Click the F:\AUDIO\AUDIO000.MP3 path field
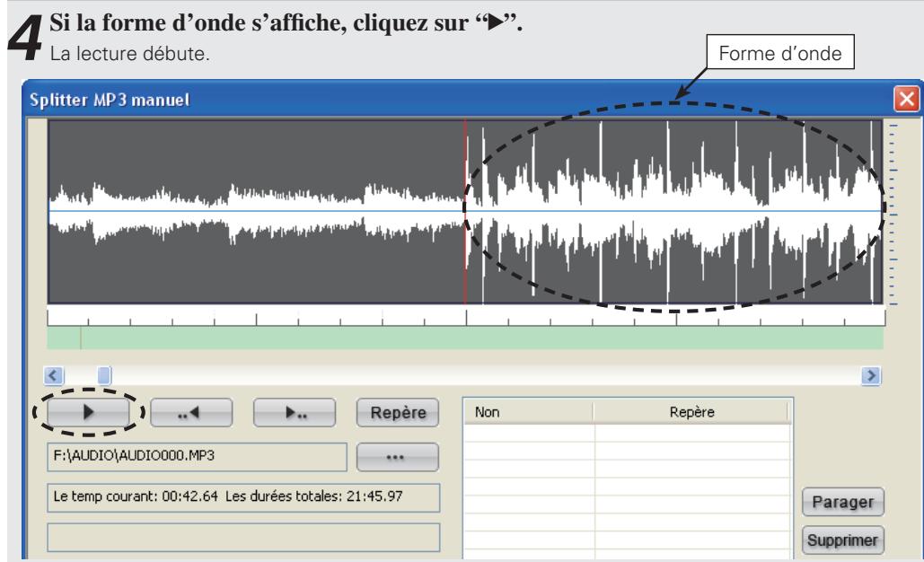 click(x=197, y=457)
